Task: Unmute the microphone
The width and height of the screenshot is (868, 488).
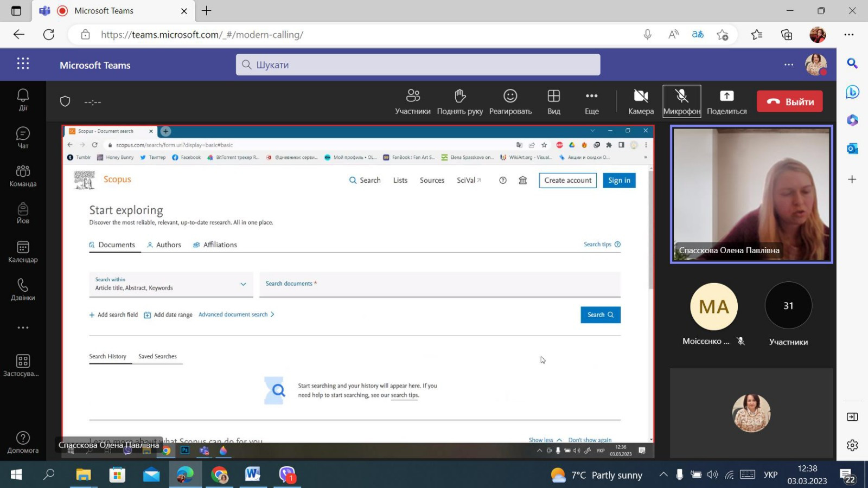Action: [681, 101]
